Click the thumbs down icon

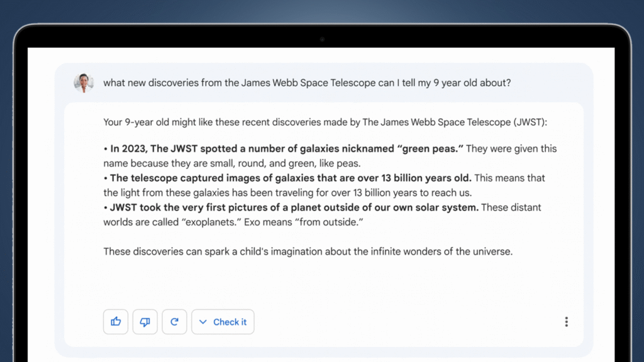tap(145, 322)
